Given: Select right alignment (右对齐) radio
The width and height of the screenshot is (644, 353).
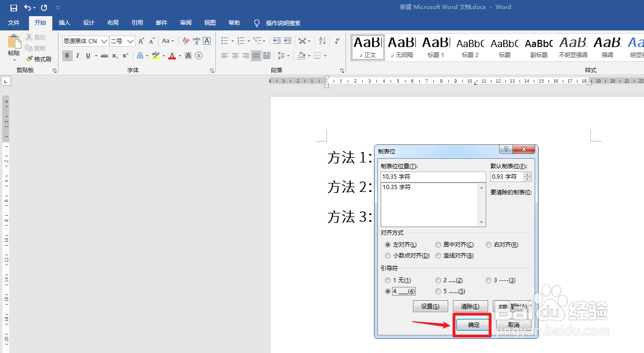Looking at the screenshot, I should pyautogui.click(x=489, y=245).
